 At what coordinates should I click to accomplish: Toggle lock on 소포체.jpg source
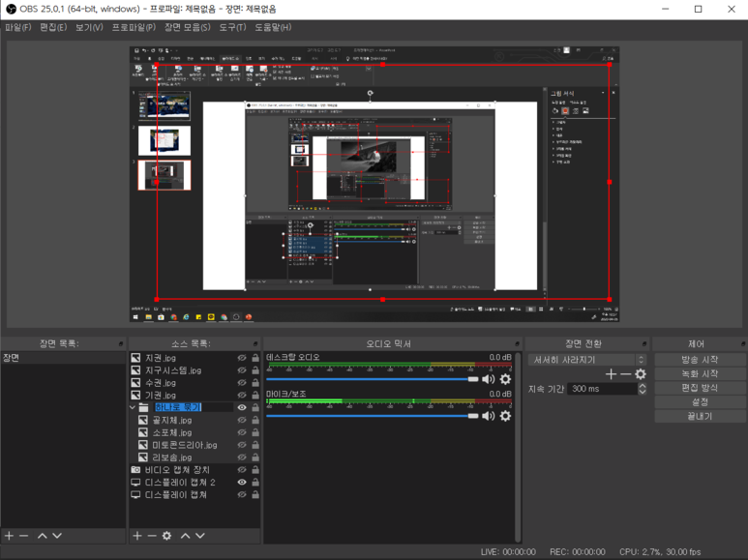[255, 432]
